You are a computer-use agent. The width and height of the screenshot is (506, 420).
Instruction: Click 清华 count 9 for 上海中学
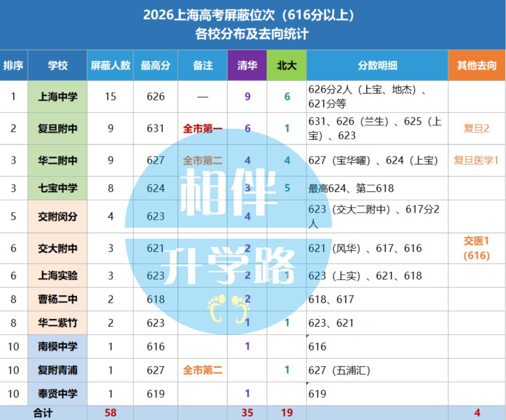click(247, 97)
